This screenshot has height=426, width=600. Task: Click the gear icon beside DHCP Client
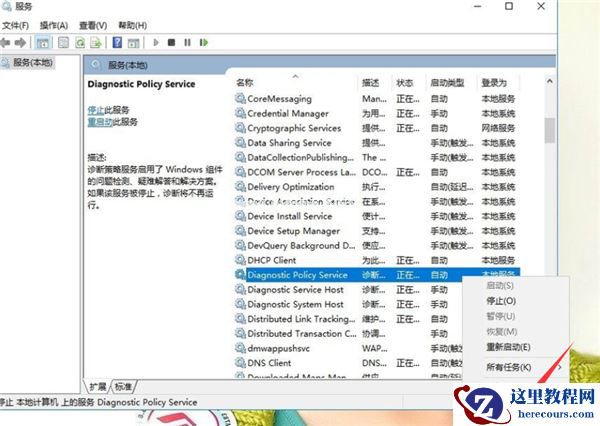(x=240, y=260)
